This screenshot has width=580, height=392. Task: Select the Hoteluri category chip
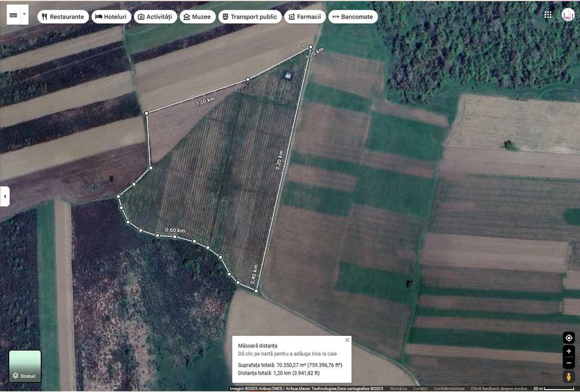pos(111,17)
